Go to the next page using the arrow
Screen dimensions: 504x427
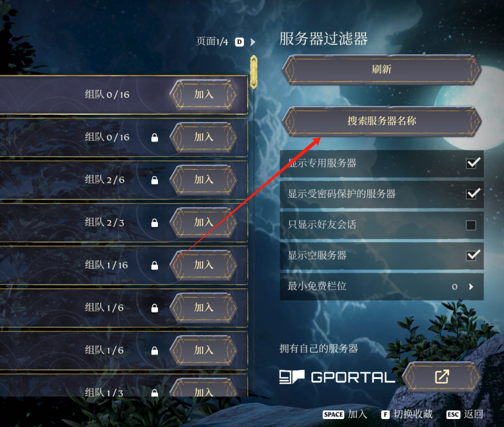253,42
